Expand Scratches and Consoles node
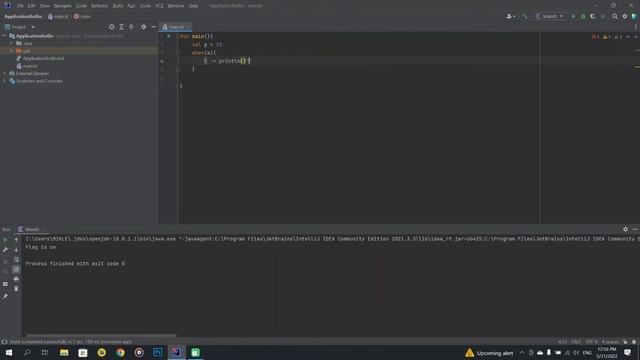The image size is (640, 360). click(4, 81)
